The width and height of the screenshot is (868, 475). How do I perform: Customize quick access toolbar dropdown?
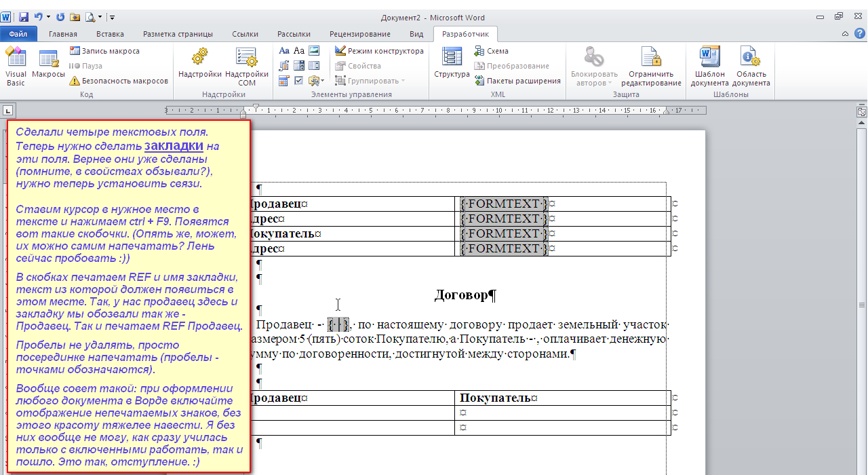(x=112, y=17)
